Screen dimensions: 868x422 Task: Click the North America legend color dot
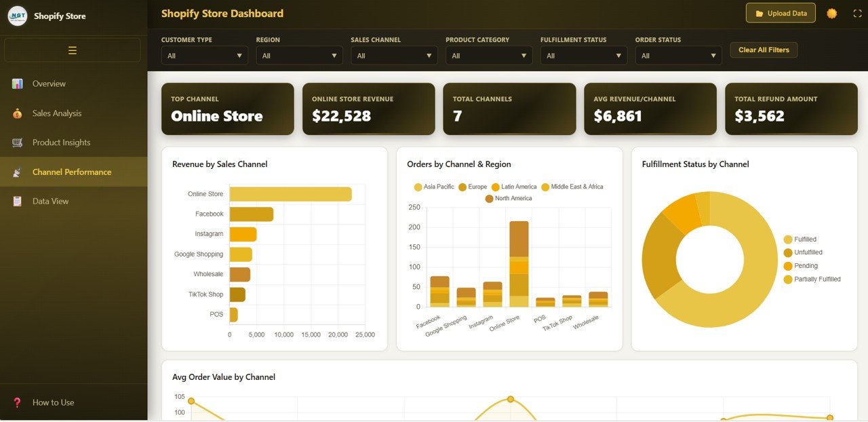(490, 198)
